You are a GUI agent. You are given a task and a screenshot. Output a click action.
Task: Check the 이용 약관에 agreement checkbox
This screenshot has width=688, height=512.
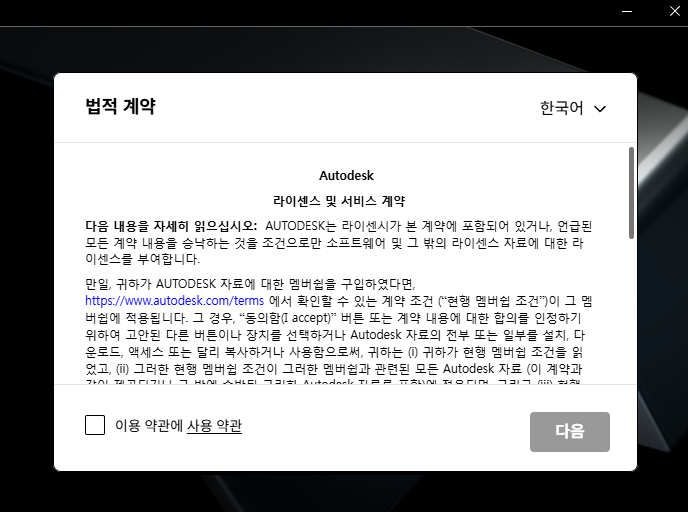coord(95,425)
